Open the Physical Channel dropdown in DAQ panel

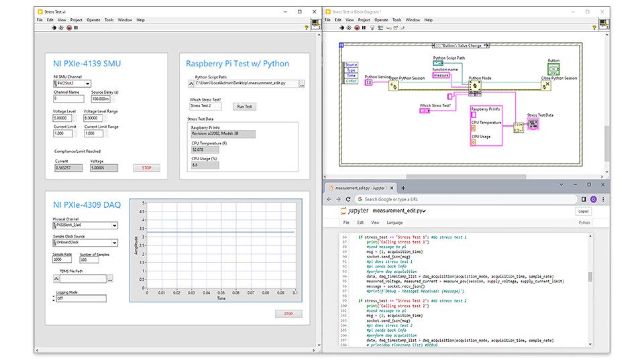(115, 225)
